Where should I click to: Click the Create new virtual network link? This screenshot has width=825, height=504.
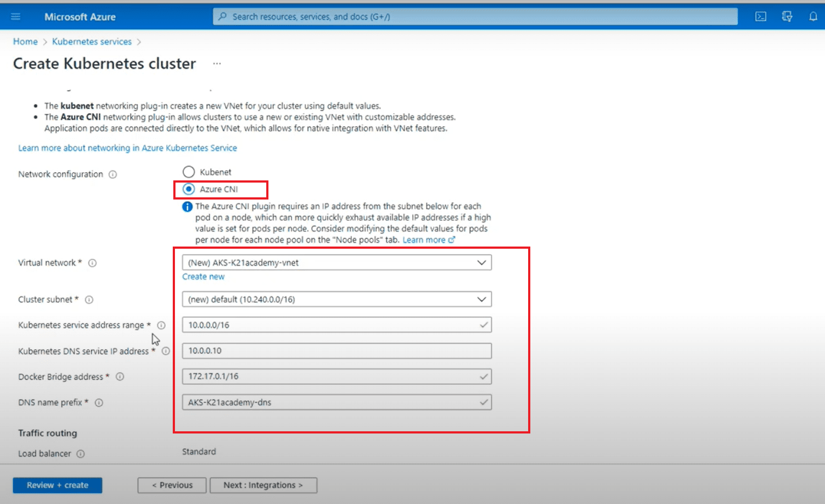(x=203, y=277)
